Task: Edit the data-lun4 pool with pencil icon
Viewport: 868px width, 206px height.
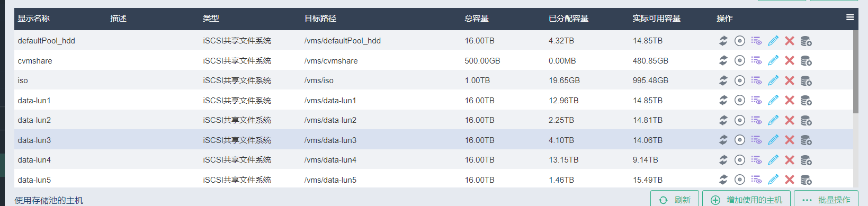Action: tap(773, 160)
